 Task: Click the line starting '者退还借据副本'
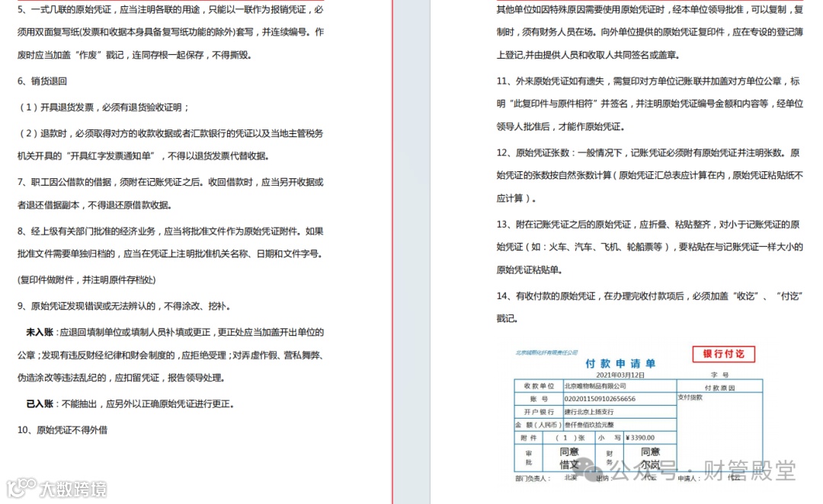94,205
